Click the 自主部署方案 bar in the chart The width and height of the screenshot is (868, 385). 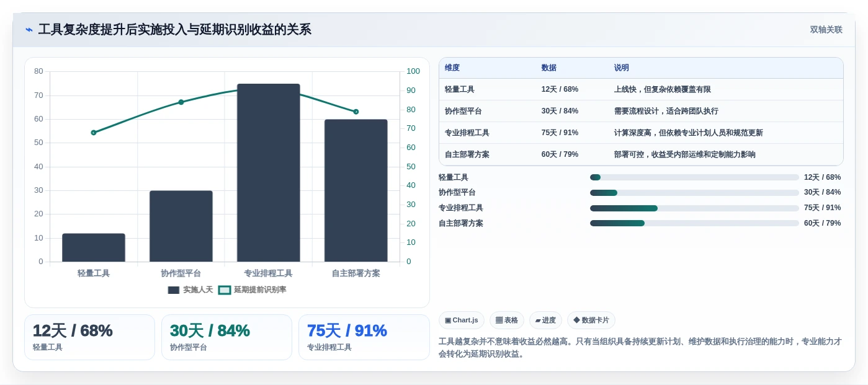click(356, 190)
